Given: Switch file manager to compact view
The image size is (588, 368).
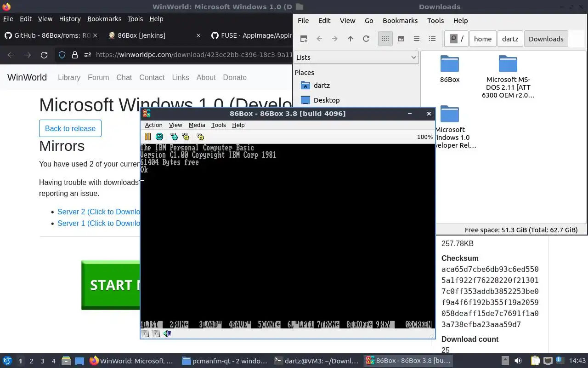Looking at the screenshot, I should pyautogui.click(x=417, y=39).
